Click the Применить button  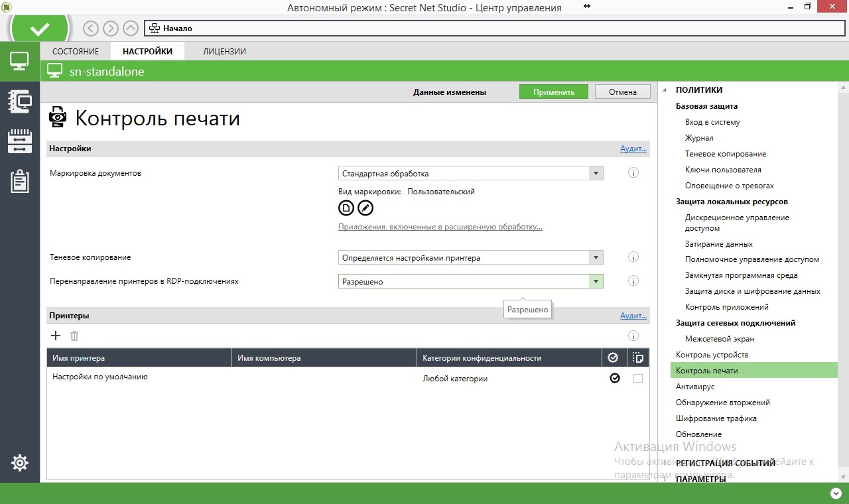554,92
